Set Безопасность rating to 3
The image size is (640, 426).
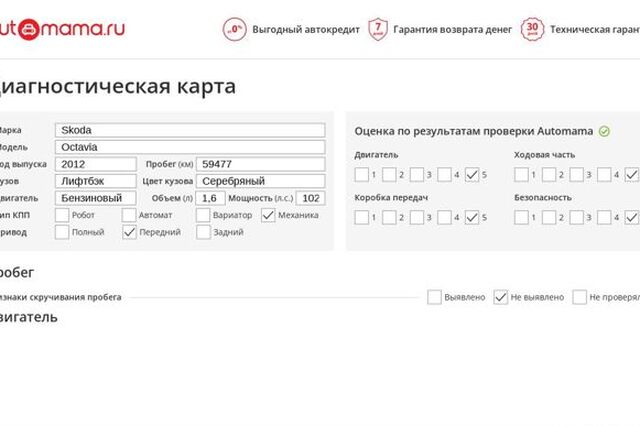point(576,217)
